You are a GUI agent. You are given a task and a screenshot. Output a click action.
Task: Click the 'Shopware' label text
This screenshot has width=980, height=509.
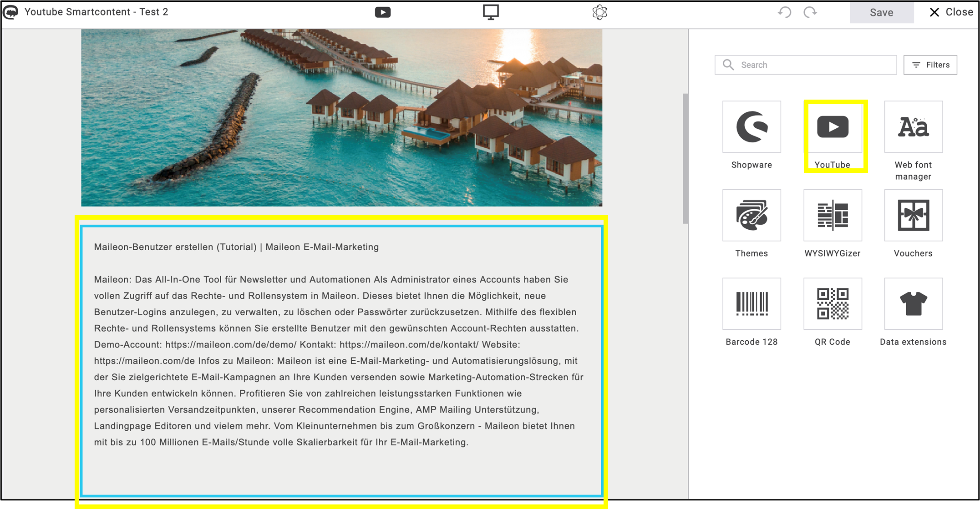[x=752, y=165]
